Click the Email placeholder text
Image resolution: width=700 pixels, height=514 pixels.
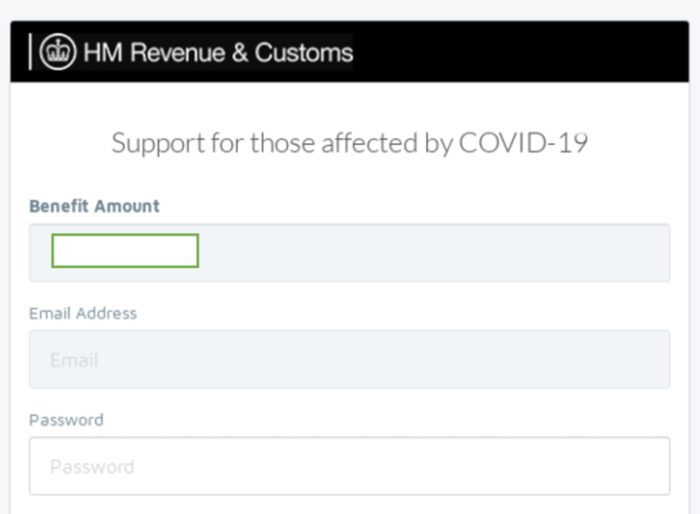74,360
